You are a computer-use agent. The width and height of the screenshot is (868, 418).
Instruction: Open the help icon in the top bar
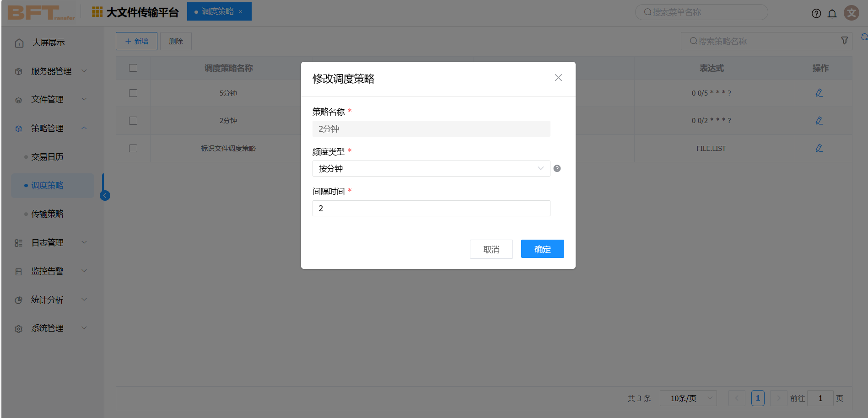tap(816, 13)
